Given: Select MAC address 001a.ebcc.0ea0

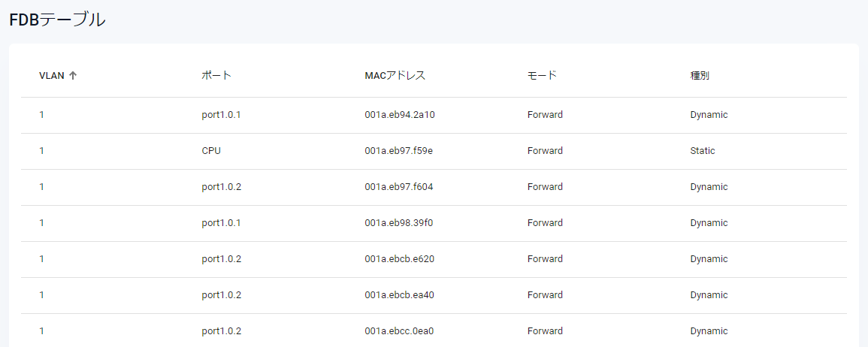Looking at the screenshot, I should tap(400, 331).
